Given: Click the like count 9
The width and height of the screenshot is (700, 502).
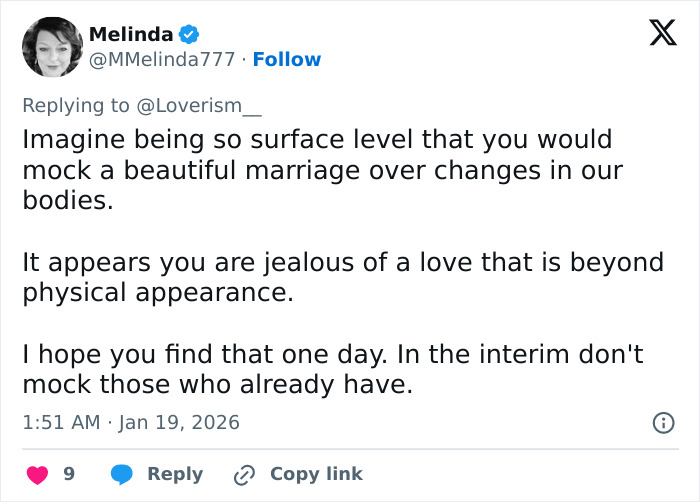Looking at the screenshot, I should point(69,474).
